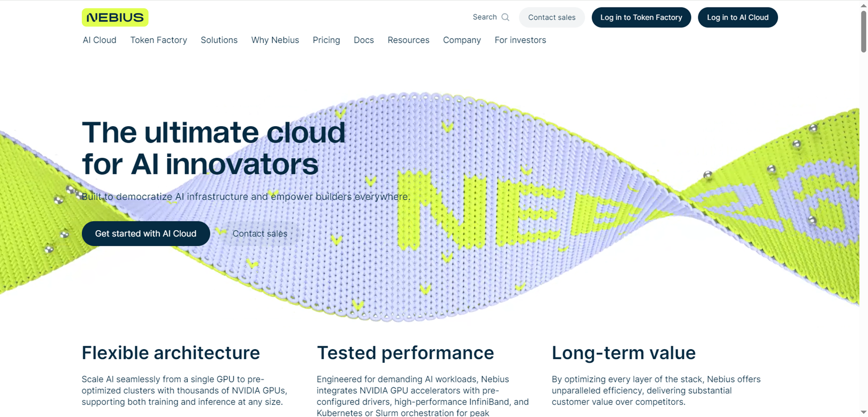This screenshot has width=868, height=417.
Task: Open the Docs link
Action: [364, 40]
